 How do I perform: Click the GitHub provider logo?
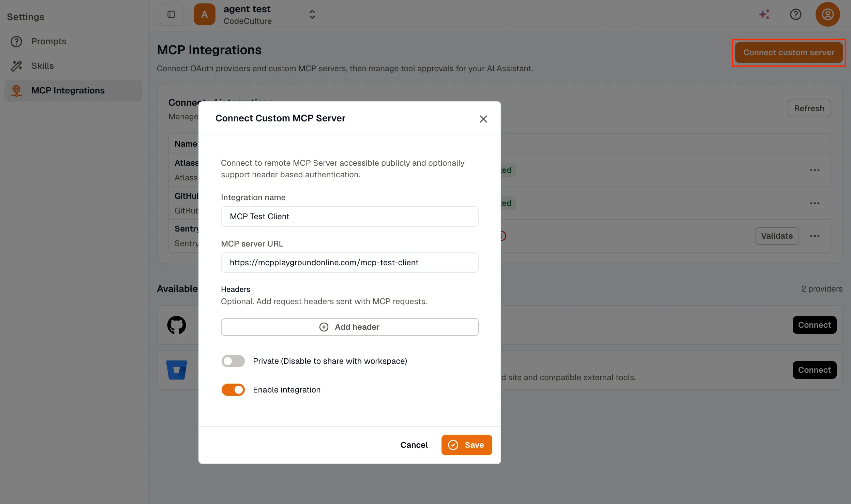[177, 325]
